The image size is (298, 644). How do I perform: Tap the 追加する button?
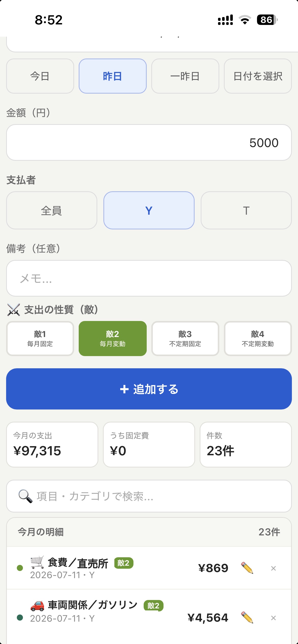(x=149, y=389)
